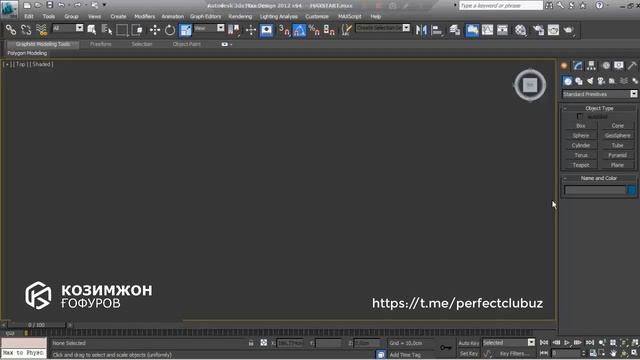640x360 pixels.
Task: Create a Box primitive
Action: click(581, 126)
